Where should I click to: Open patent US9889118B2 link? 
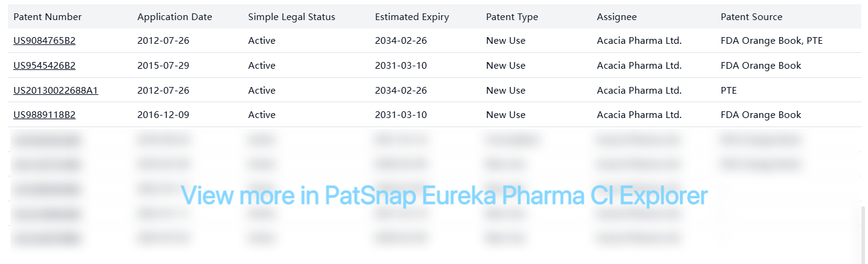[44, 115]
